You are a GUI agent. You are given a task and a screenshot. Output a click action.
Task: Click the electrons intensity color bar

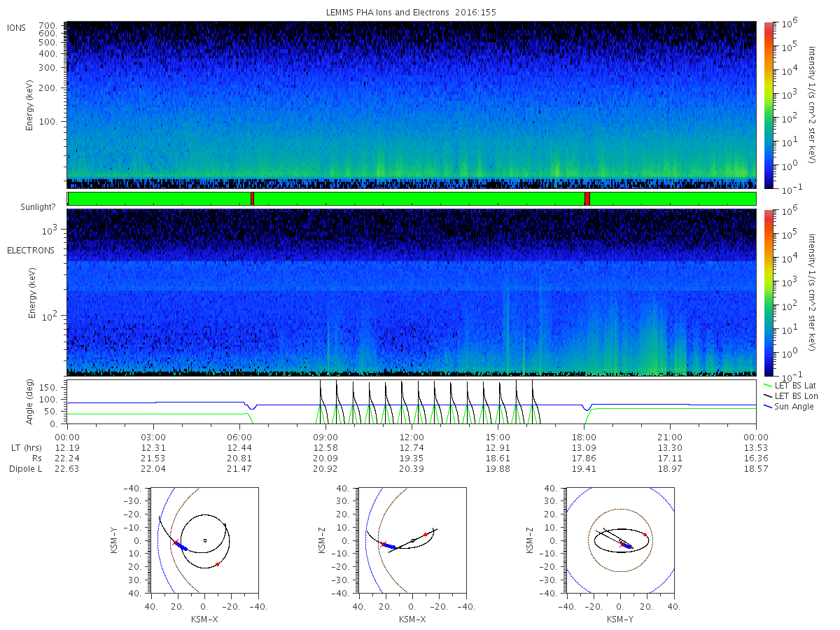[768, 293]
